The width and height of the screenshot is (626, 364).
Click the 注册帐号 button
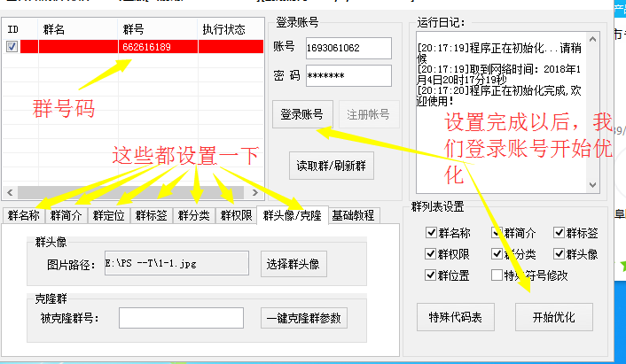[369, 114]
